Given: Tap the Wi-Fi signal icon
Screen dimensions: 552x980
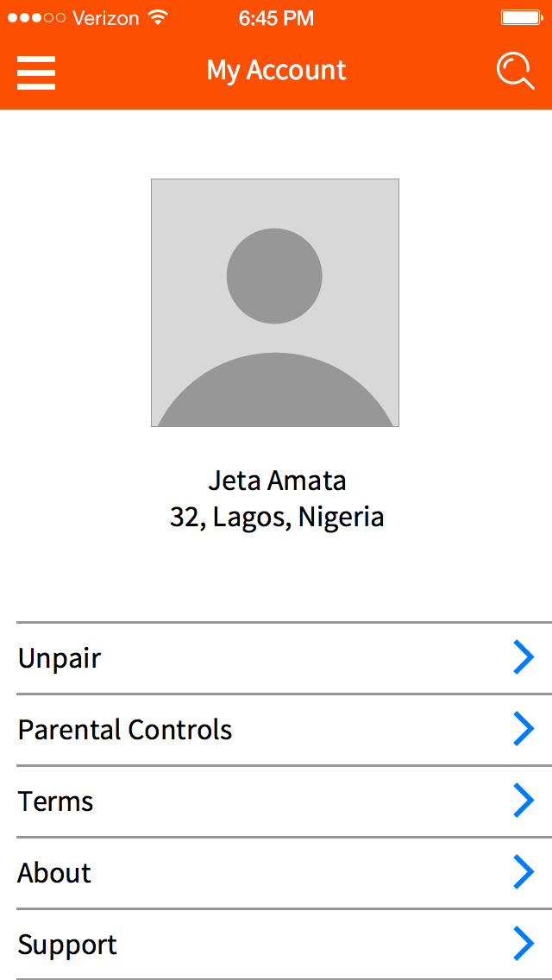Looking at the screenshot, I should 158,18.
